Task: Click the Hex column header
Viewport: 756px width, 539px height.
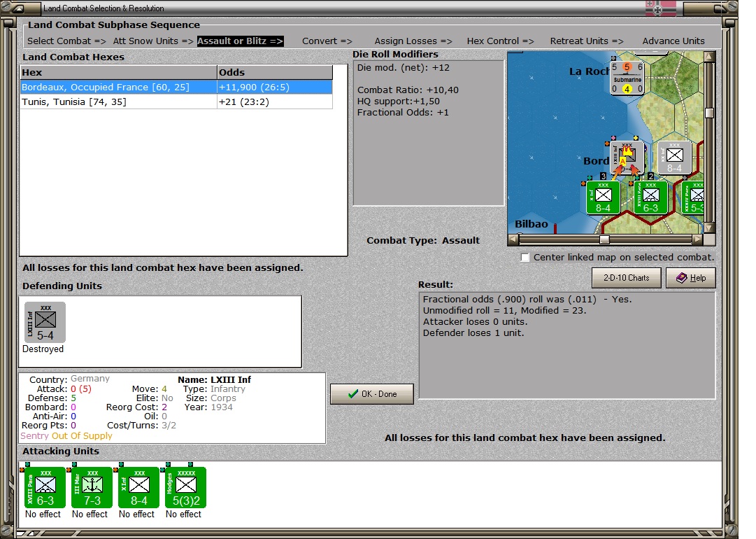Action: click(119, 72)
